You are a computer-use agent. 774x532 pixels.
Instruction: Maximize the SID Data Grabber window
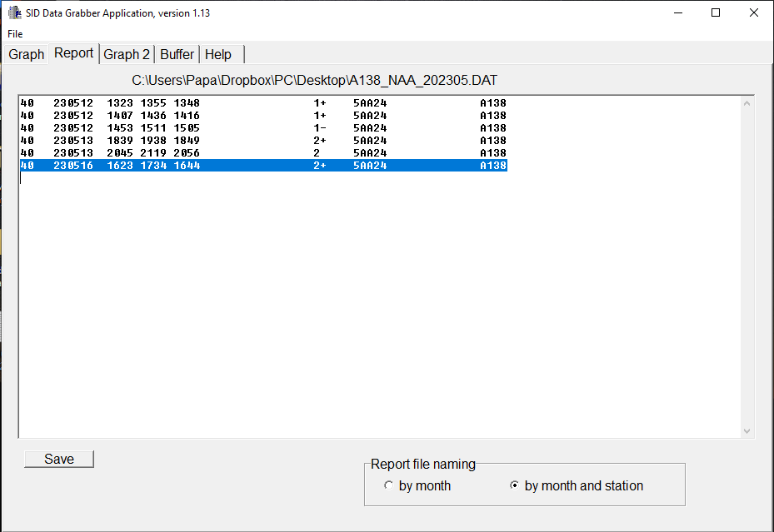tap(716, 12)
